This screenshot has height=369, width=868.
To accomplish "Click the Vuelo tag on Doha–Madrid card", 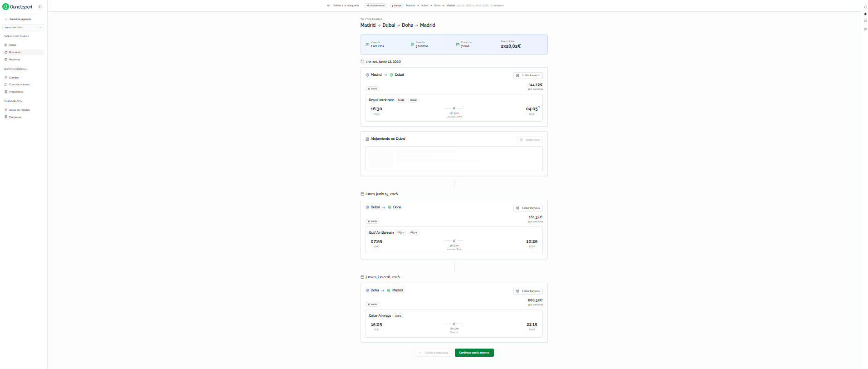I will point(372,304).
